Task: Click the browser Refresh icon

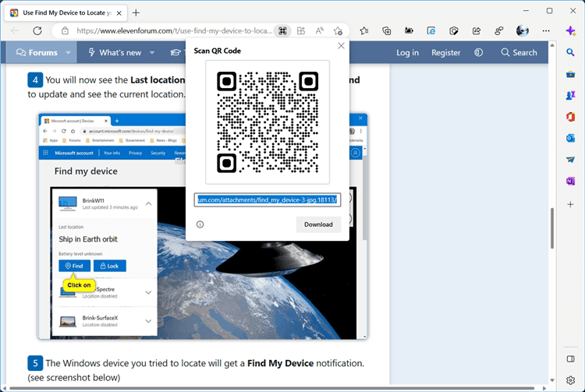Action: coord(37,30)
